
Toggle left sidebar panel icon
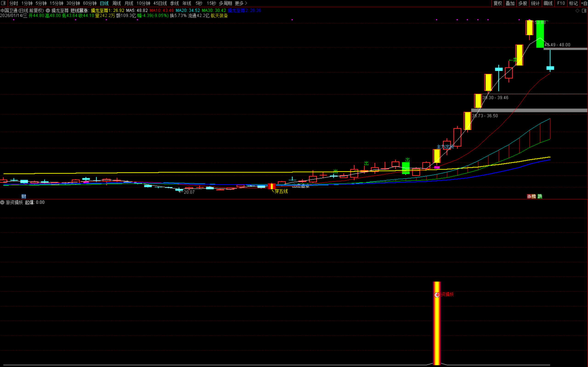coord(3,3)
